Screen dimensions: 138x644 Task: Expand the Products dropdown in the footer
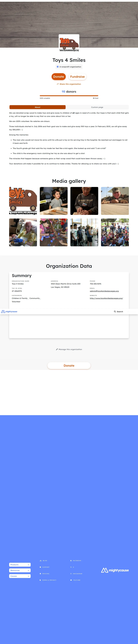[x=20, y=565]
